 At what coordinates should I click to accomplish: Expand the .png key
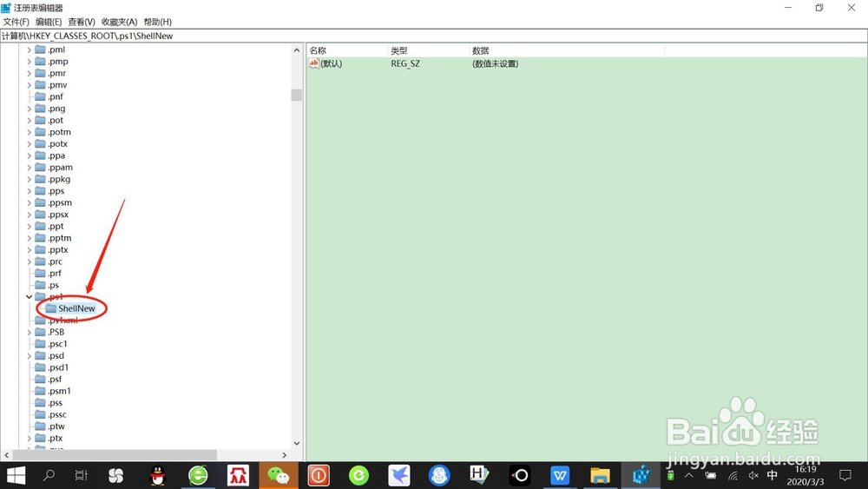coord(30,109)
